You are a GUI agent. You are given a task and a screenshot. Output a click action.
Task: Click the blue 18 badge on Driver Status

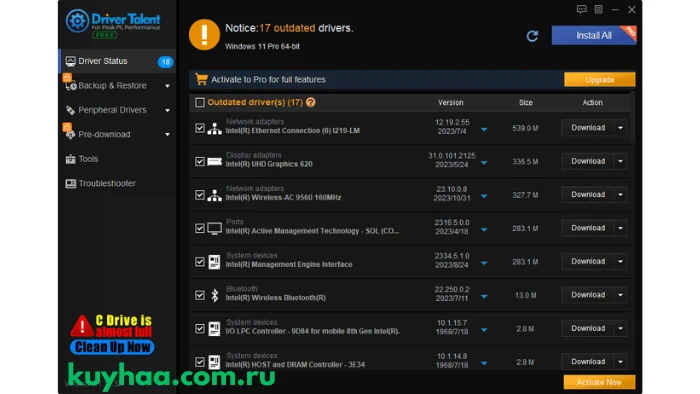pyautogui.click(x=165, y=62)
